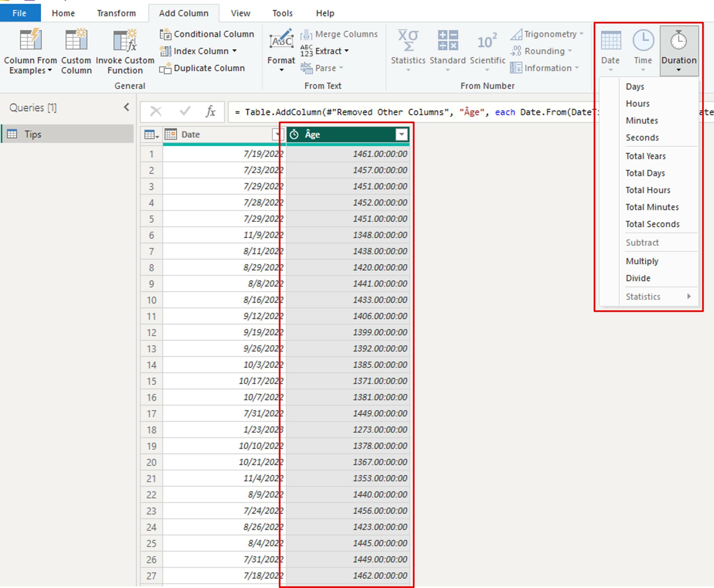Cancel formula edit with X icon

tap(156, 112)
